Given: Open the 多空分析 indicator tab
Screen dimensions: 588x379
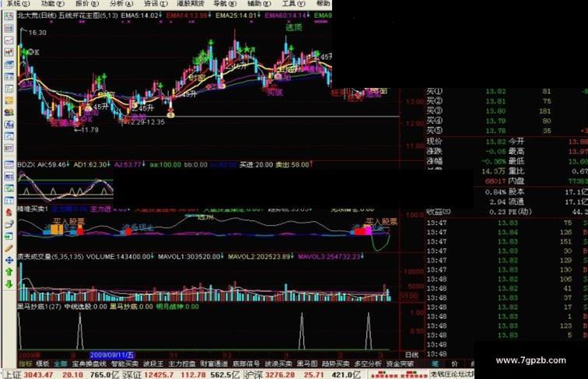Looking at the screenshot, I should (x=368, y=363).
